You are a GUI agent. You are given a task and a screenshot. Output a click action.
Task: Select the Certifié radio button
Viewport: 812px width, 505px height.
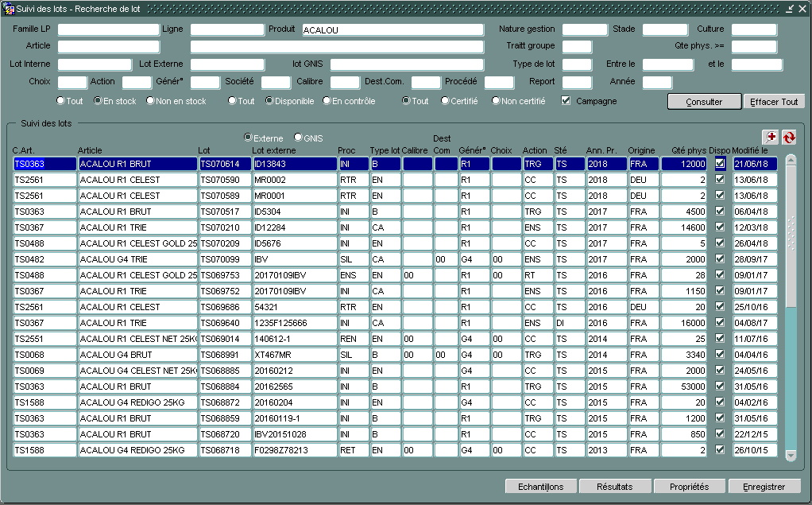coord(445,100)
